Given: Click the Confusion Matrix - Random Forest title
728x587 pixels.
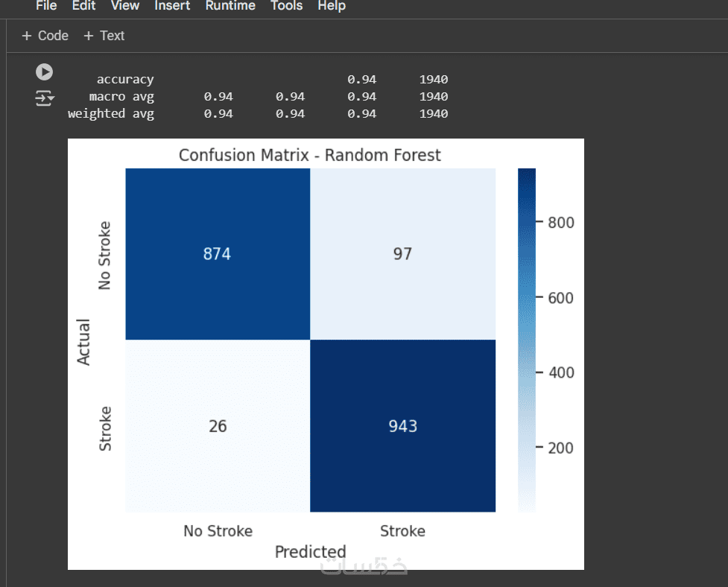Looking at the screenshot, I should click(x=310, y=156).
